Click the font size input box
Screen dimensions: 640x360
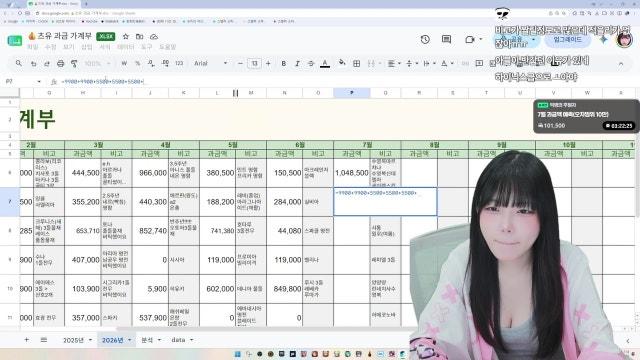[254, 63]
